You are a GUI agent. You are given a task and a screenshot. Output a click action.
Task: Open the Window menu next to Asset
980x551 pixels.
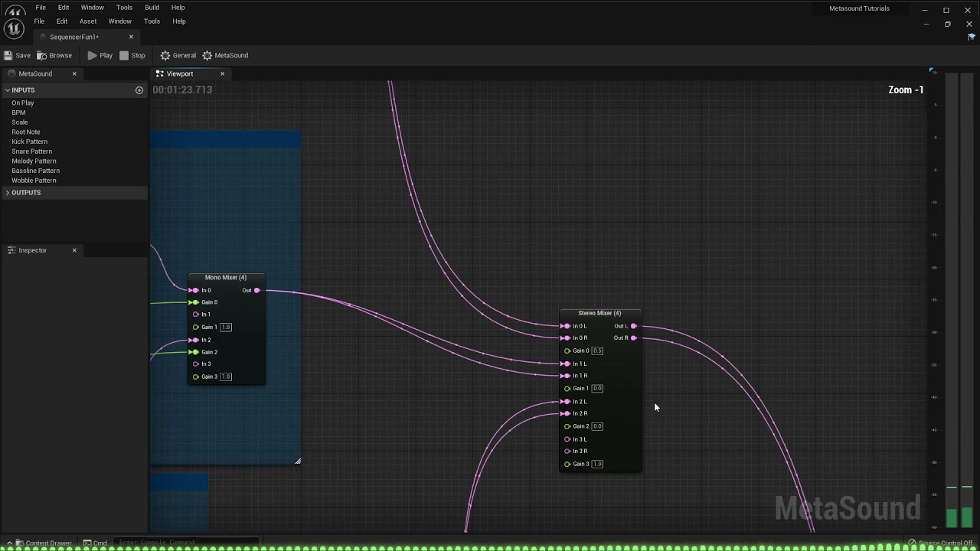click(119, 21)
